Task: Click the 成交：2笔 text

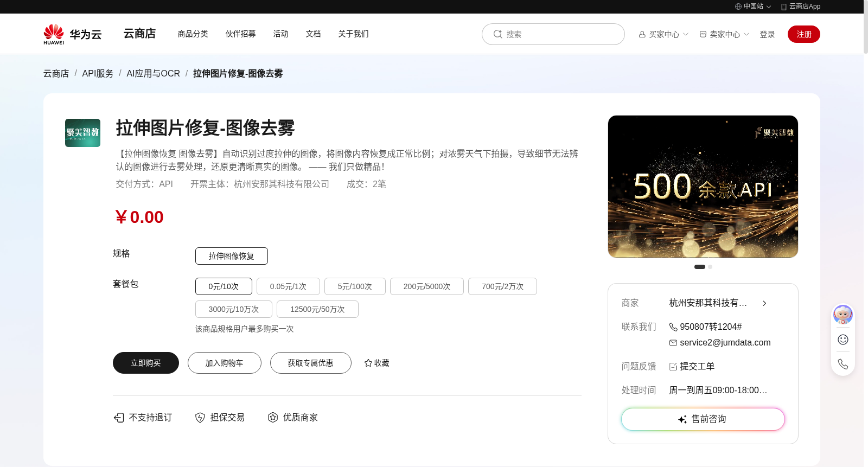Action: (366, 184)
